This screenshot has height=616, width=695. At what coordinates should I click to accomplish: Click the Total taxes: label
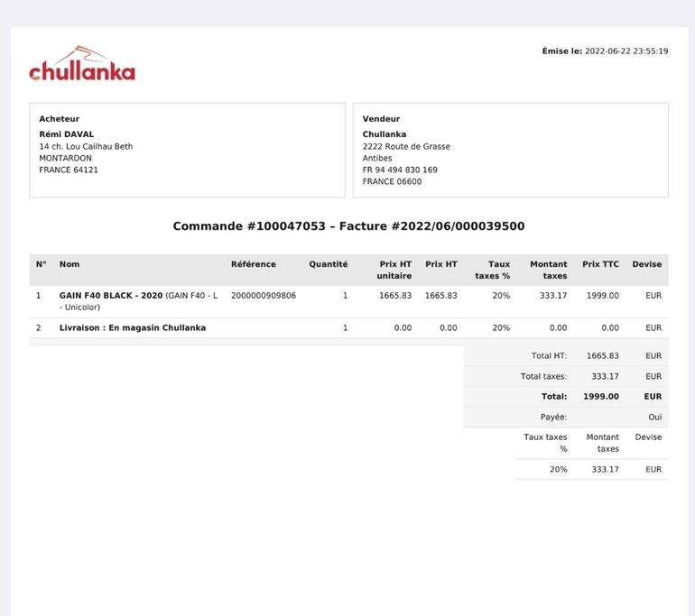point(544,376)
